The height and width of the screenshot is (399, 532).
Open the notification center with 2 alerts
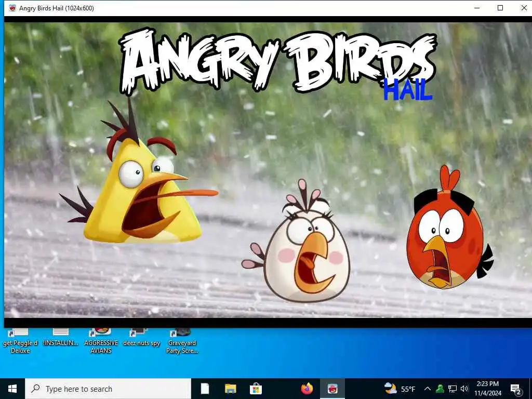[x=516, y=389]
